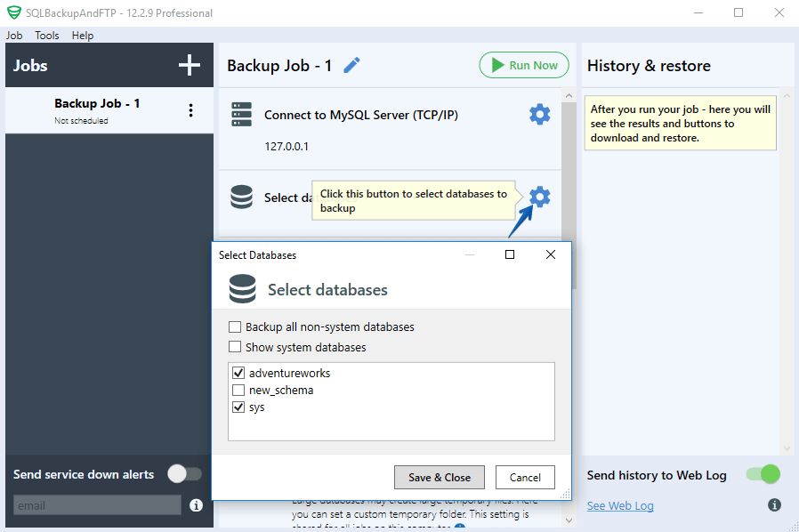Screen dimensions: 799x532
Task: Open the See Web Log link
Action: point(620,505)
